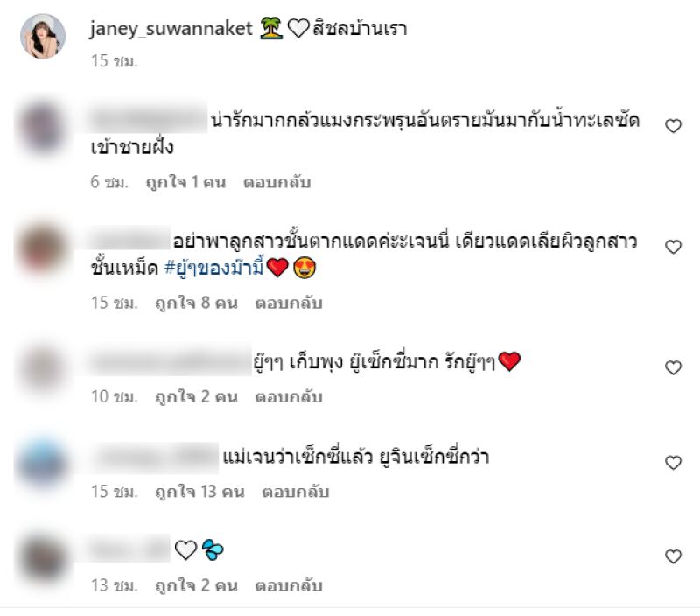
Task: Like the comment about dangerous jellyfish
Action: tap(673, 126)
